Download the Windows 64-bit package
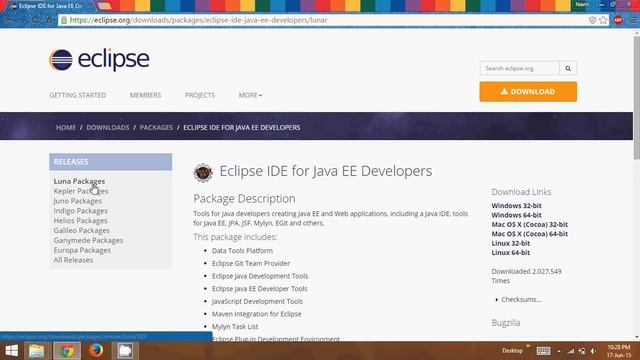This screenshot has height=360, width=640. pyautogui.click(x=516, y=215)
